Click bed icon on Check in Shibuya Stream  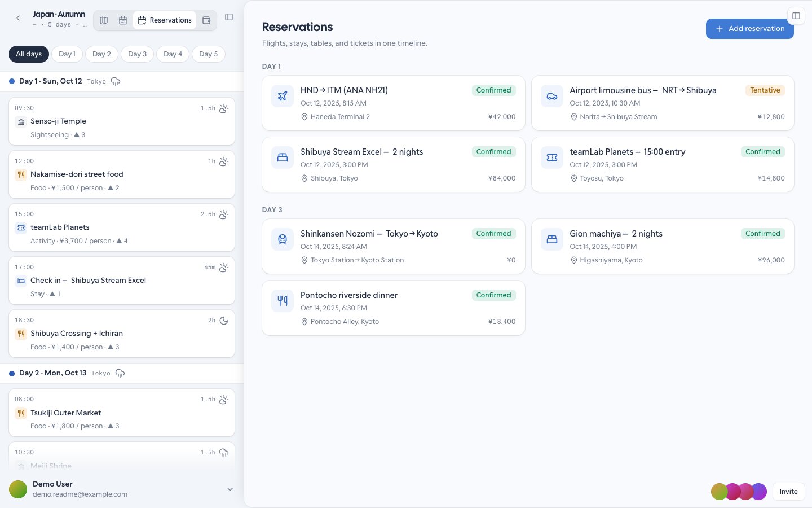pos(21,281)
